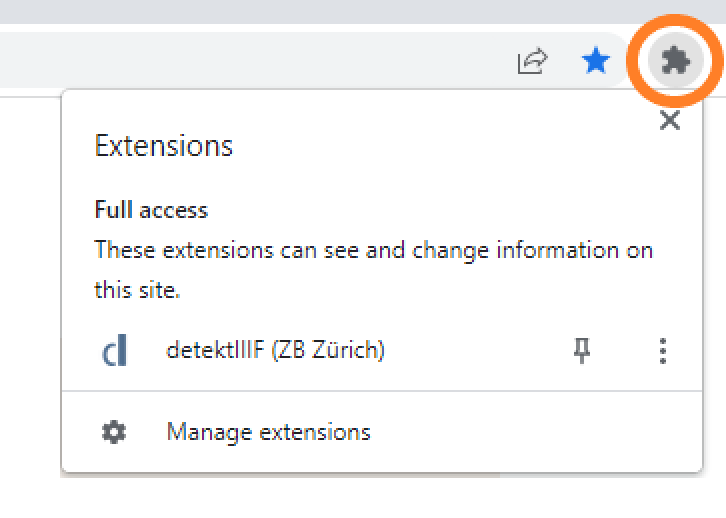The image size is (726, 518).
Task: Launch detektIIIF (ZB Zürich) by its name
Action: [275, 349]
